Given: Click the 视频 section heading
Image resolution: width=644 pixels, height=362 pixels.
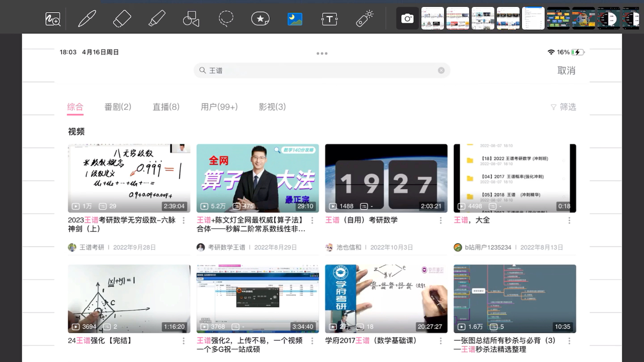Looking at the screenshot, I should (76, 131).
